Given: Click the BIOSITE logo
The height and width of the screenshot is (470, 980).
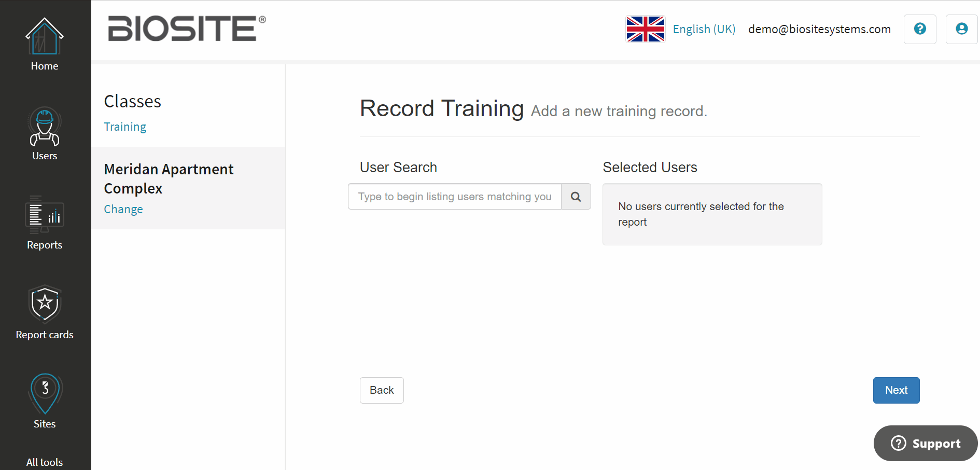Looking at the screenshot, I should pos(187,29).
